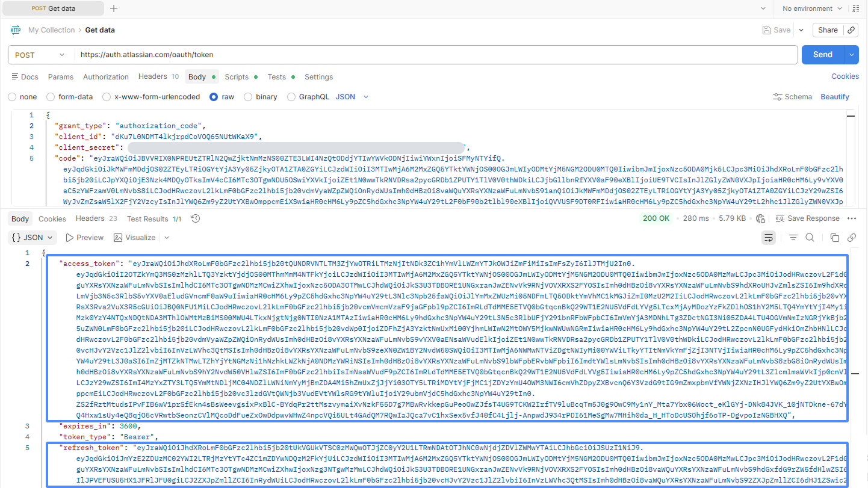The width and height of the screenshot is (868, 488).
Task: Click the grant_type line in request body
Action: (130, 126)
